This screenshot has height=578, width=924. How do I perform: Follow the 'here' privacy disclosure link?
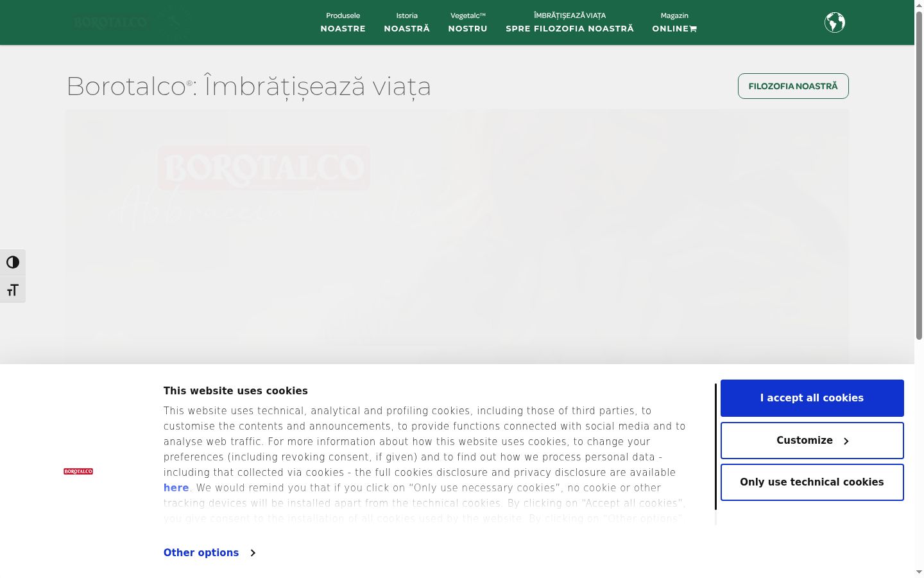click(x=176, y=488)
